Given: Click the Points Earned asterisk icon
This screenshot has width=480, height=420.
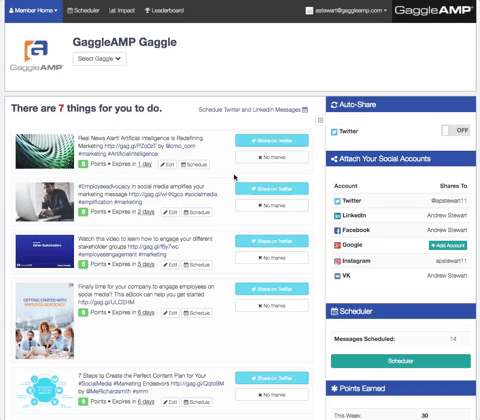Looking at the screenshot, I should coord(334,388).
